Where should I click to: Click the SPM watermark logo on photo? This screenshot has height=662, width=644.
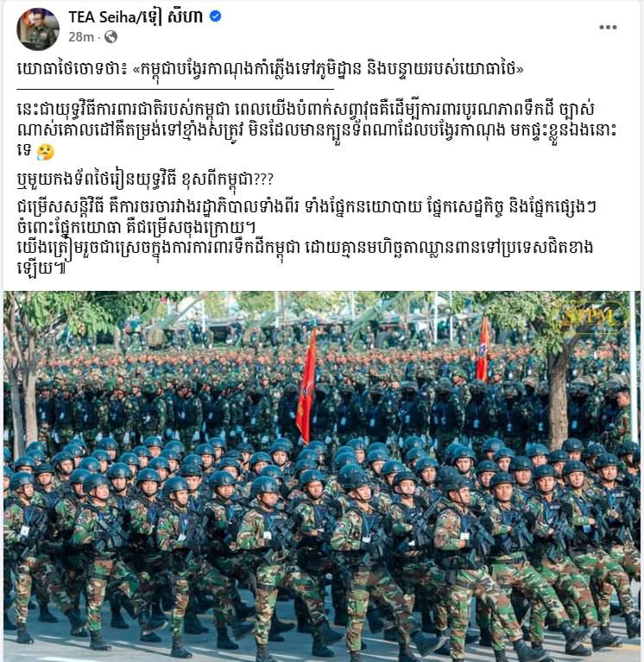(593, 316)
